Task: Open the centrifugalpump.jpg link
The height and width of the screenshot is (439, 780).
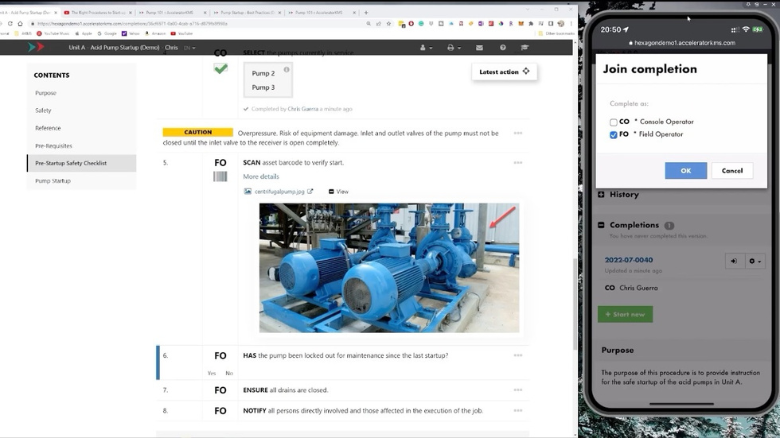Action: (x=280, y=191)
